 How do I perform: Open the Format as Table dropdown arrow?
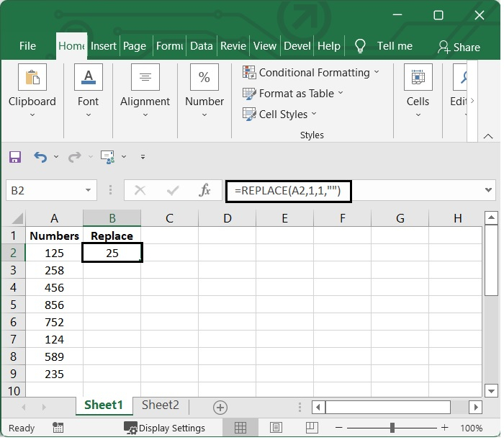341,93
